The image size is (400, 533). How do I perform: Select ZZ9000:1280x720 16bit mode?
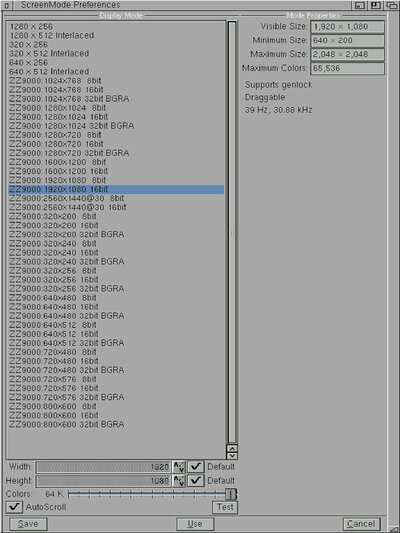116,144
